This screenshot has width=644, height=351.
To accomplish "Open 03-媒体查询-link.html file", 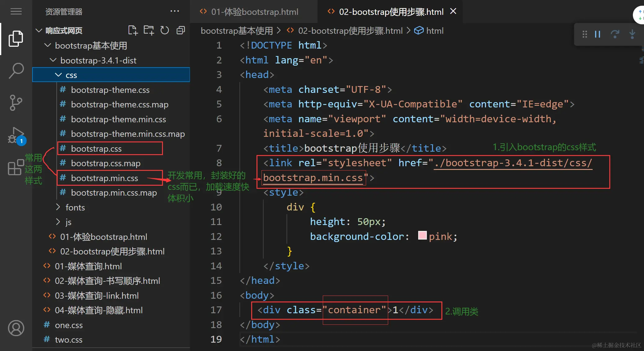I will coord(111,296).
